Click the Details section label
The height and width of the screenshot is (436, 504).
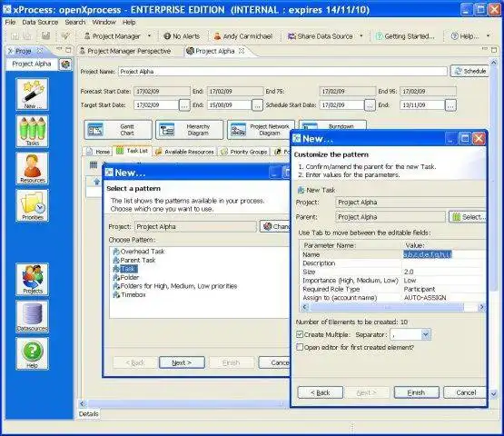pyautogui.click(x=89, y=414)
